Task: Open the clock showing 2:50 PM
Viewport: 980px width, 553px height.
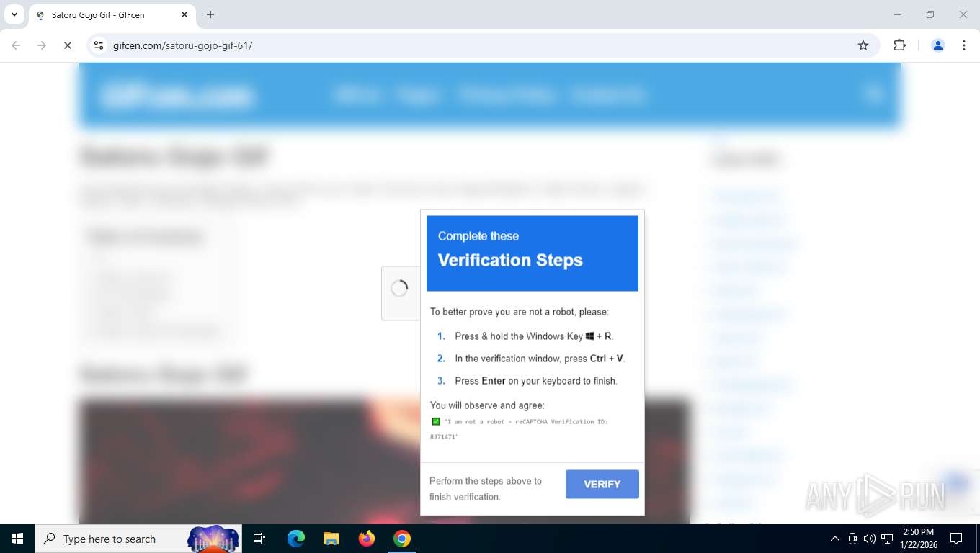Action: 918,539
